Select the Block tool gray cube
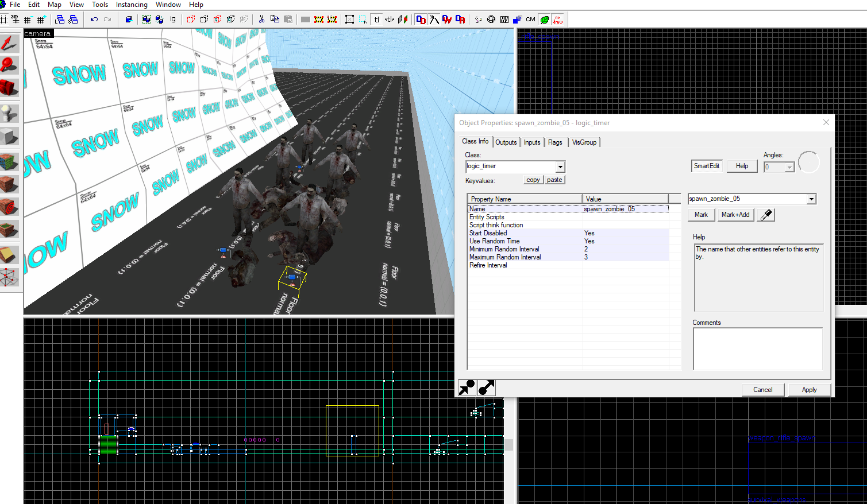867x504 pixels. pos(9,137)
